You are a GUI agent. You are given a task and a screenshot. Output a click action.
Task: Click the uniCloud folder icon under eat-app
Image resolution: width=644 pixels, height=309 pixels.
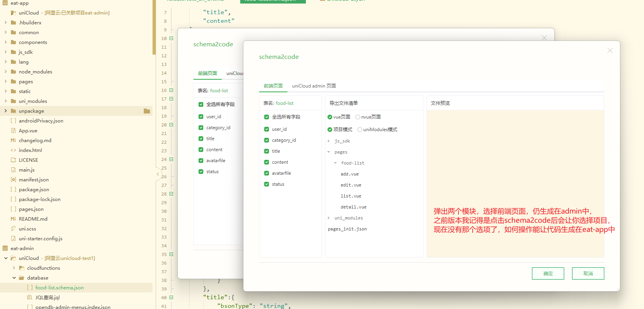pos(13,13)
